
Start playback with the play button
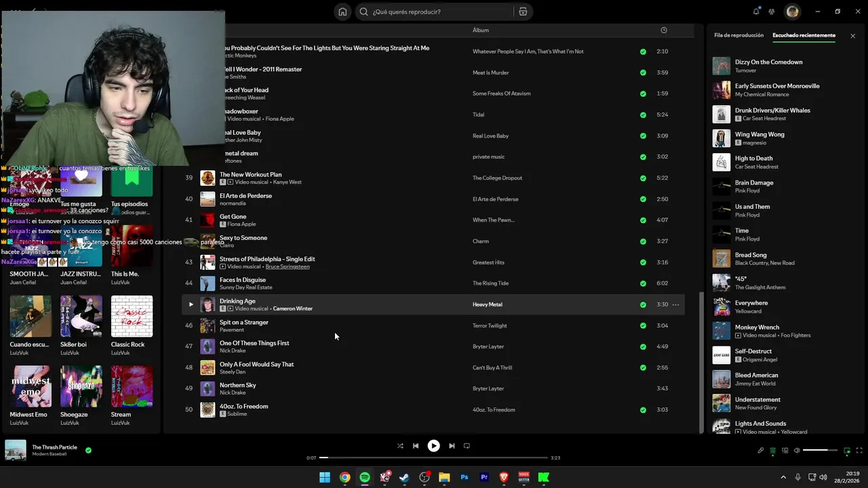click(x=433, y=446)
